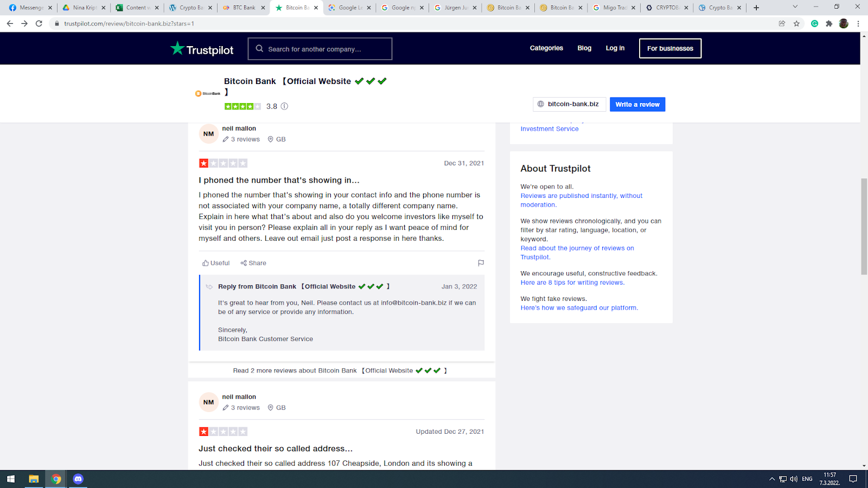The width and height of the screenshot is (868, 488).
Task: Close the BTC Bank tab
Action: pyautogui.click(x=263, y=8)
